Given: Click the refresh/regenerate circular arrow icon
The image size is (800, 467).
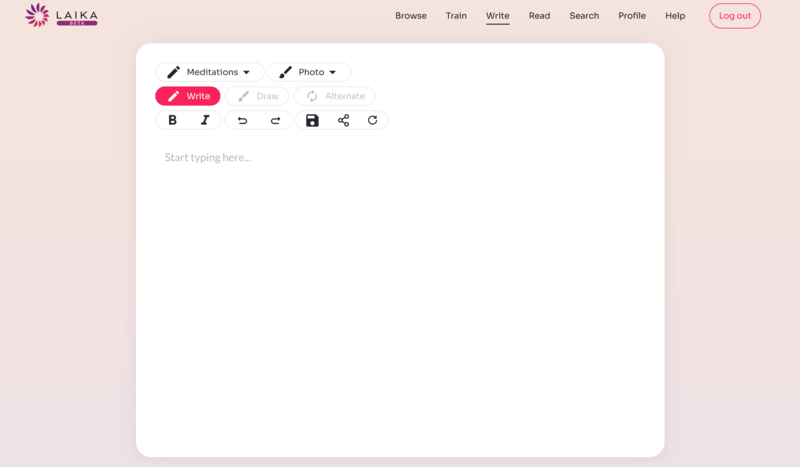Looking at the screenshot, I should click(x=373, y=120).
